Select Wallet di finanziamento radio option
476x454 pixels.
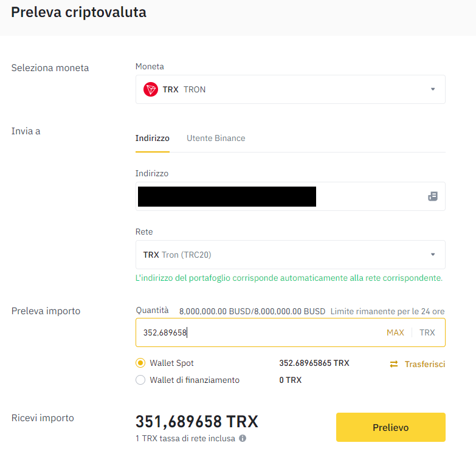point(140,380)
